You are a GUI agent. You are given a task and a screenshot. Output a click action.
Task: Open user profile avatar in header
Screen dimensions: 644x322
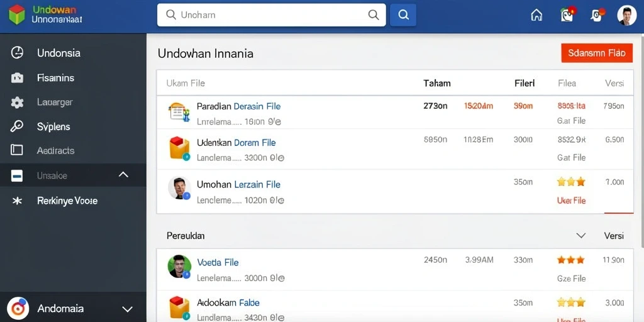[627, 16]
